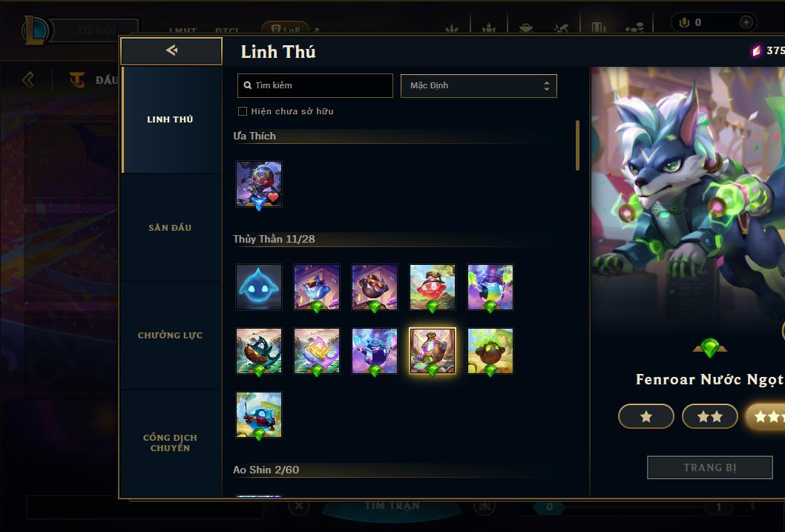Open the Mặc Định sort dropdown
This screenshot has height=532, width=785.
[x=479, y=85]
